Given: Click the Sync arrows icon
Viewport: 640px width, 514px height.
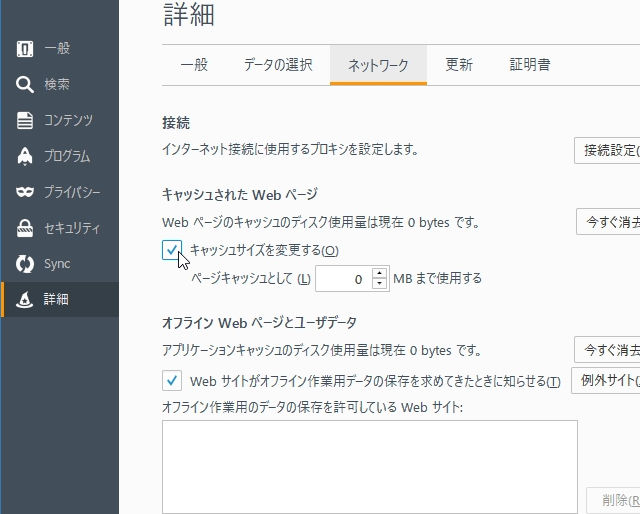Looking at the screenshot, I should click(x=25, y=264).
